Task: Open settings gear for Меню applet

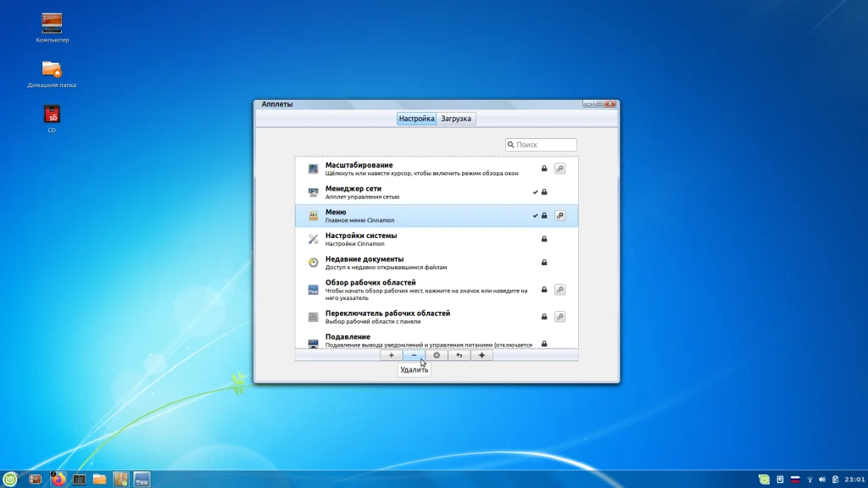Action: [559, 216]
